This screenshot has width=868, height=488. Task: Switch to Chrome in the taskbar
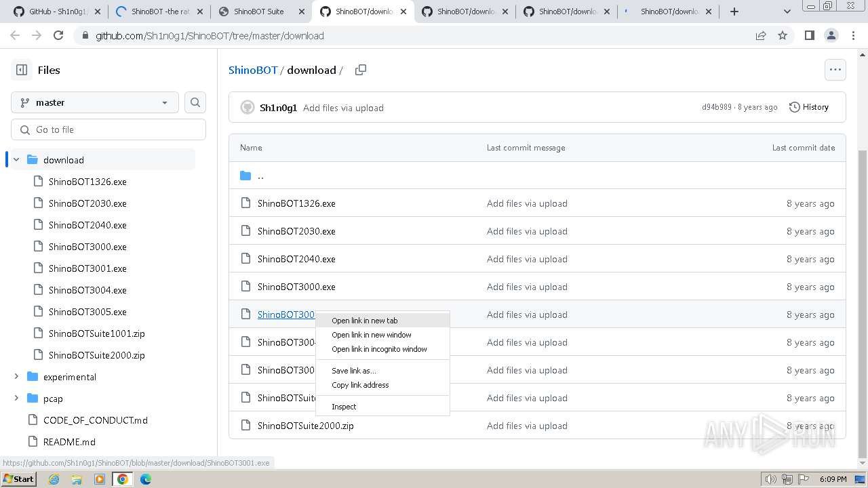123,479
